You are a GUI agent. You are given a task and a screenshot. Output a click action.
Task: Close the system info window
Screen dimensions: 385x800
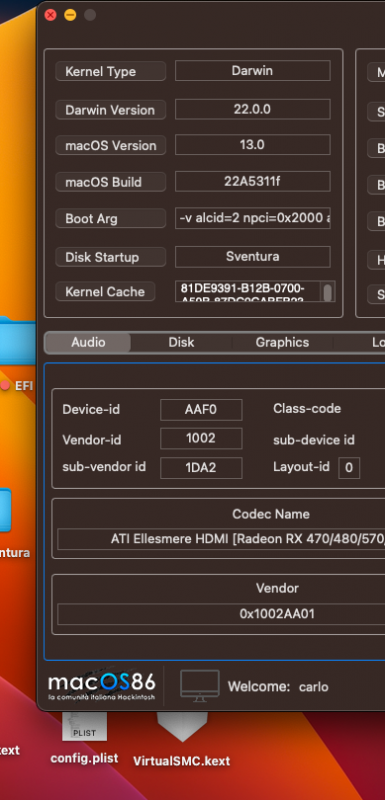point(50,15)
